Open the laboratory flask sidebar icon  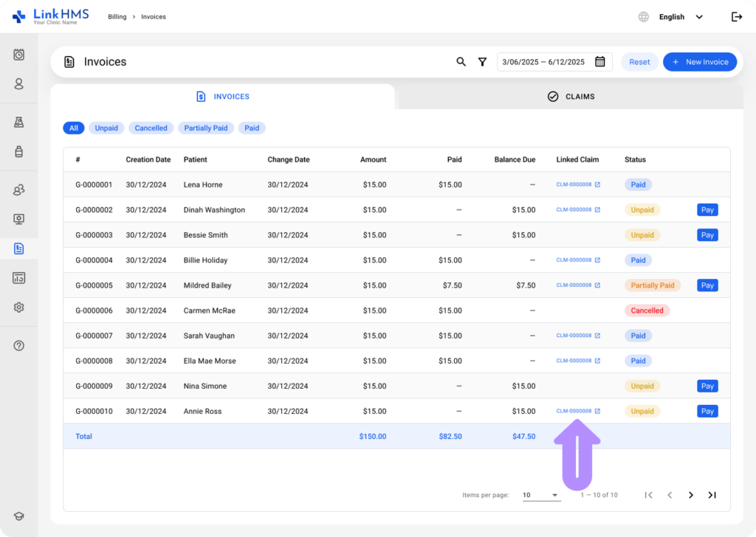coord(18,122)
